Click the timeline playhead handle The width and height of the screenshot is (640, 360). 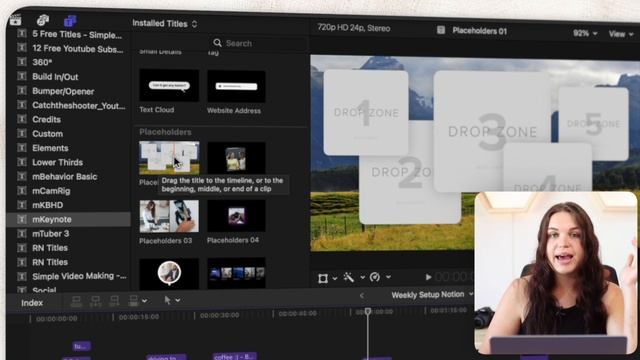tap(368, 311)
